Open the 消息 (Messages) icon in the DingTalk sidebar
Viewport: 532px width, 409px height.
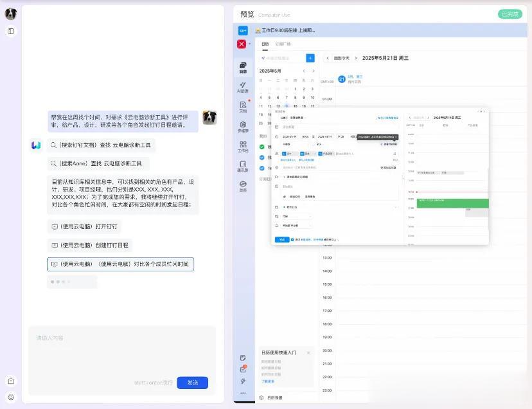pos(243,67)
